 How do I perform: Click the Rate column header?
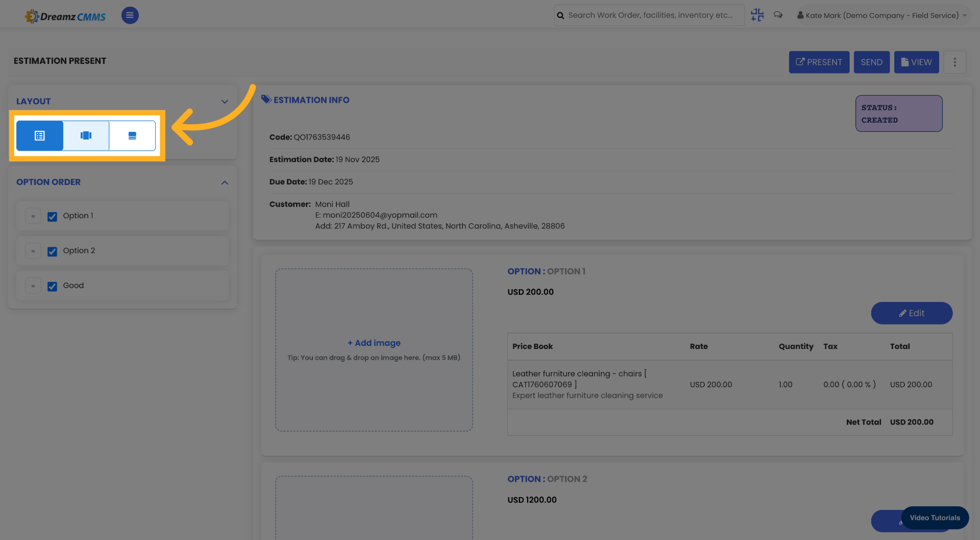(x=699, y=346)
